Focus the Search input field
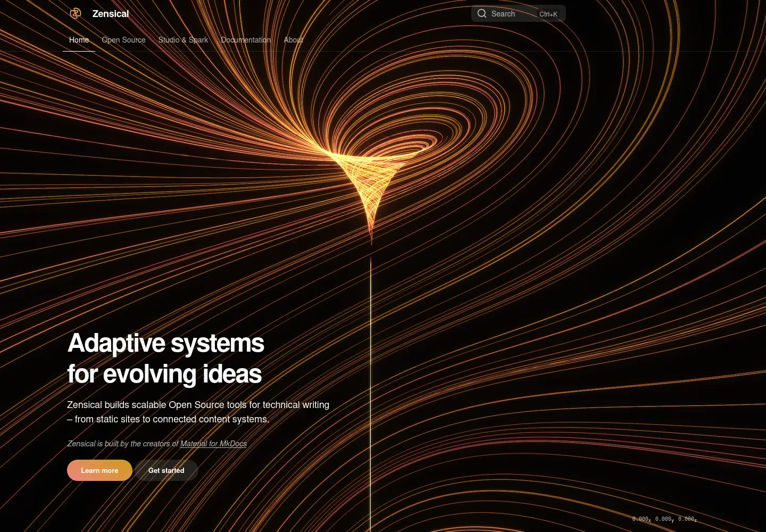This screenshot has width=766, height=532. (x=519, y=13)
